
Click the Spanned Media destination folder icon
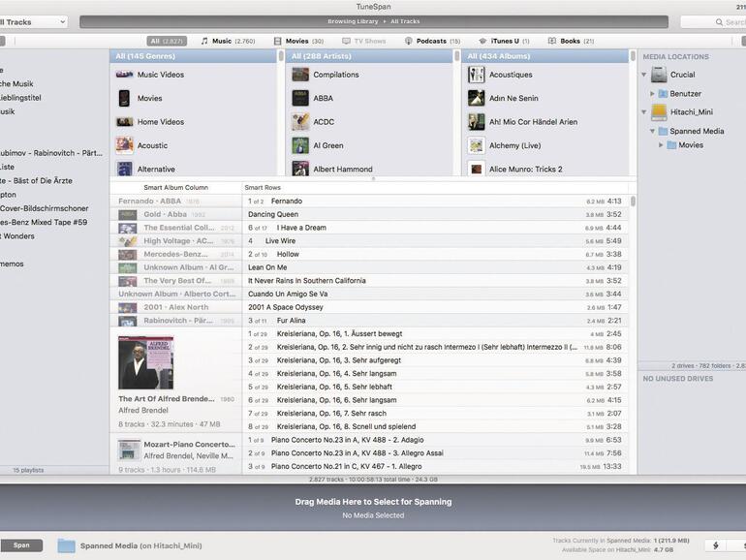click(66, 545)
